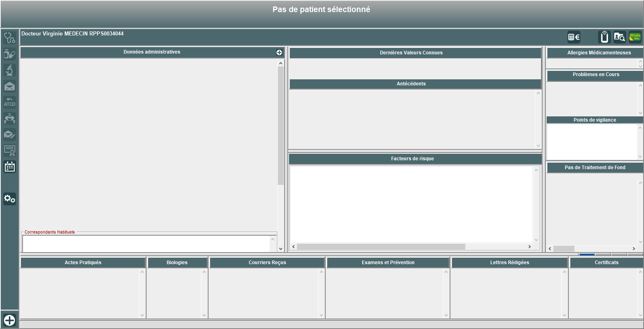
Task: Read the Vitale card icon
Action: 635,37
